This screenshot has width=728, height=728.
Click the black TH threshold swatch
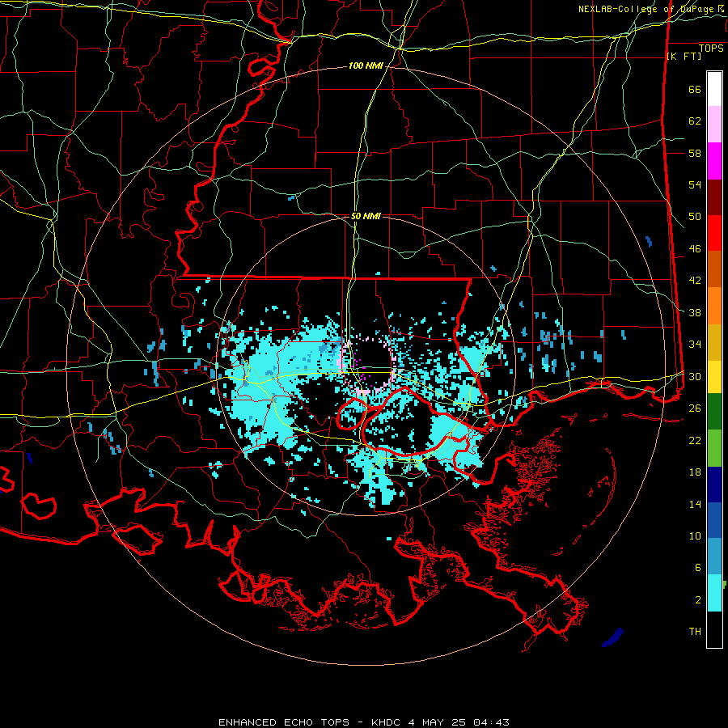point(714,629)
